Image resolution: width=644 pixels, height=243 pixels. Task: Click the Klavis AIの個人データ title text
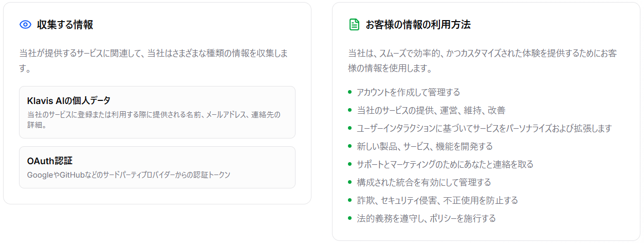coord(69,100)
